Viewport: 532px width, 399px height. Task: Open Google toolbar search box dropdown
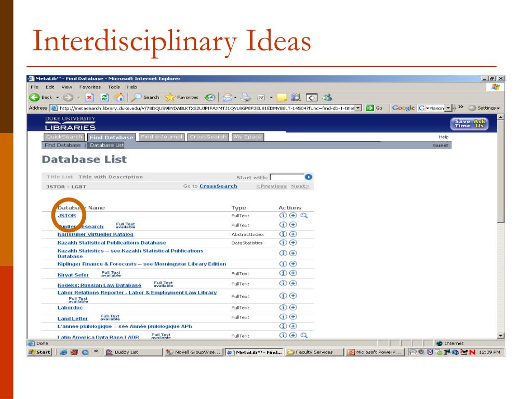click(x=448, y=108)
